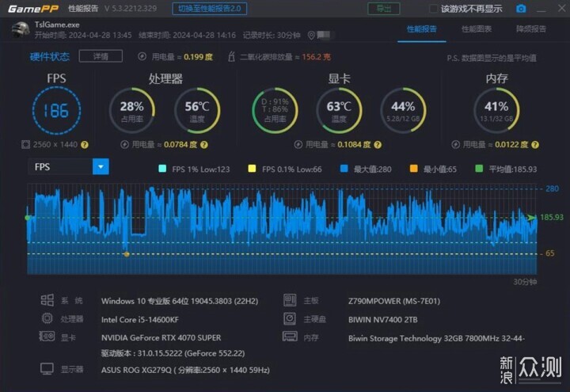Click the NVIDIA GeForce RTX 4070 SUPER text

pos(161,337)
